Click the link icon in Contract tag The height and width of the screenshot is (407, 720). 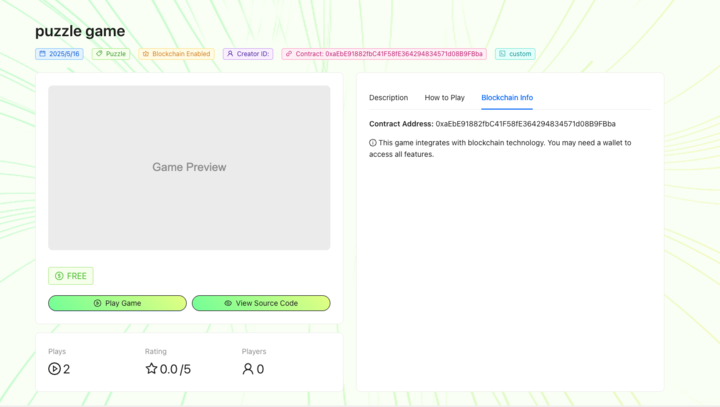click(x=289, y=54)
